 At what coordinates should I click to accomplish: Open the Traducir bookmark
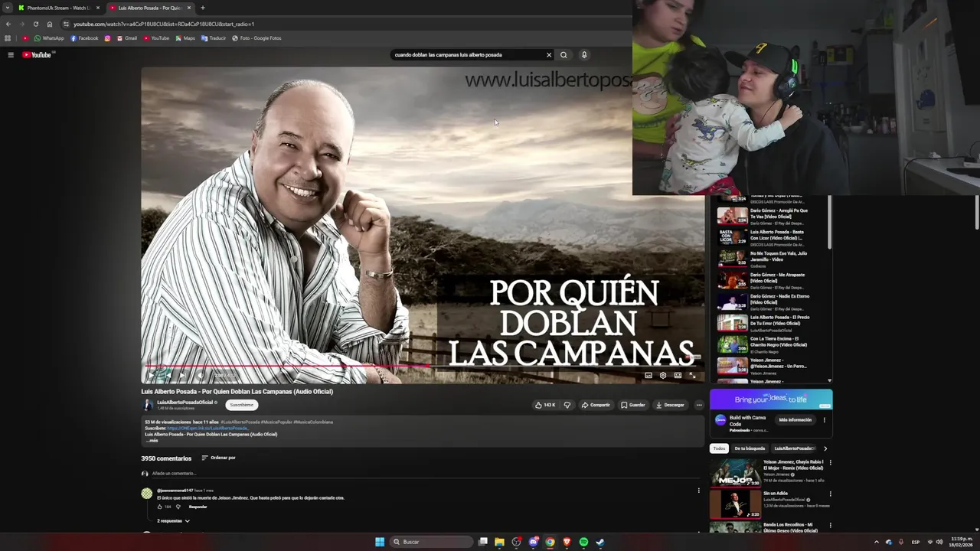click(x=214, y=38)
